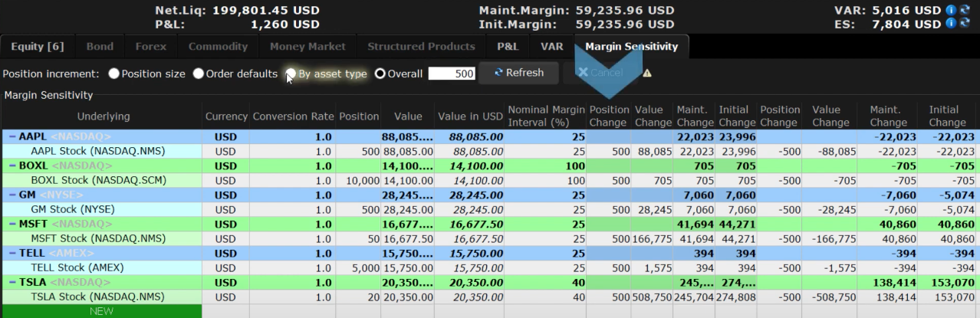
Task: Click the recalculate icon beside ES value
Action: (x=965, y=24)
